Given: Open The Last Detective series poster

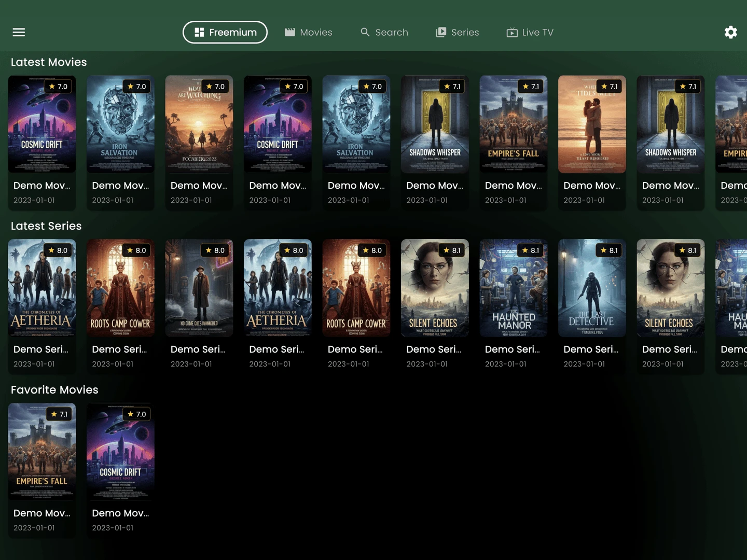Looking at the screenshot, I should click(x=592, y=288).
